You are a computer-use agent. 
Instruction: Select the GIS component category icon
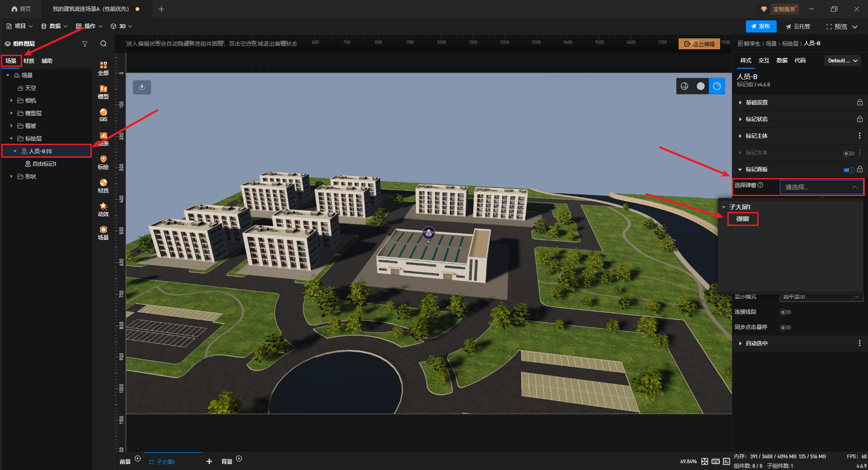click(x=103, y=115)
